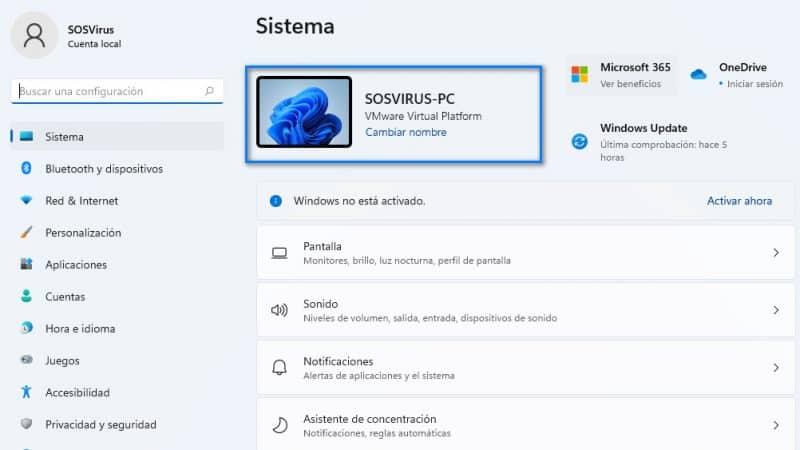Select Personalización in the sidebar
Screen dimensions: 800x450
coord(83,233)
